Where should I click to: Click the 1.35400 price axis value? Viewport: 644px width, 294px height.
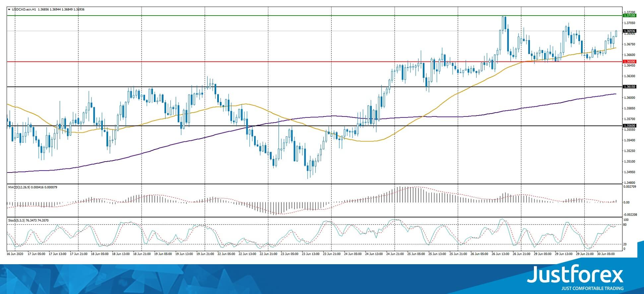coord(630,140)
